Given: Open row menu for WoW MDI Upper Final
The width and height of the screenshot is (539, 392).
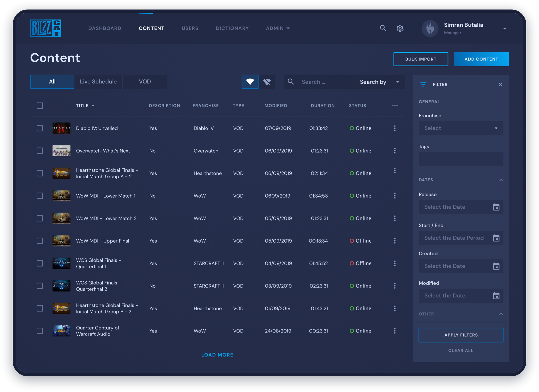Looking at the screenshot, I should (395, 241).
